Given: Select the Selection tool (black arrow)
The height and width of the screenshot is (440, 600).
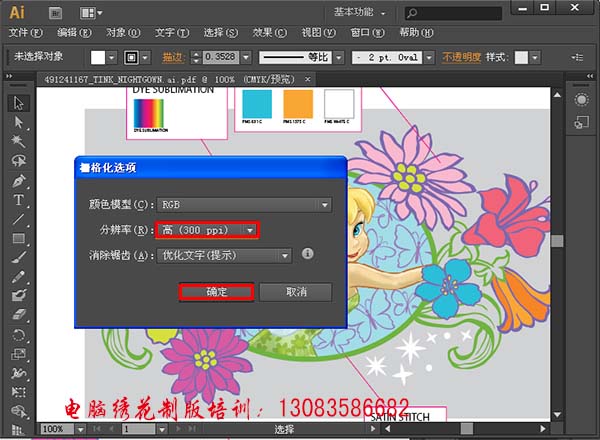Looking at the screenshot, I should (x=18, y=103).
